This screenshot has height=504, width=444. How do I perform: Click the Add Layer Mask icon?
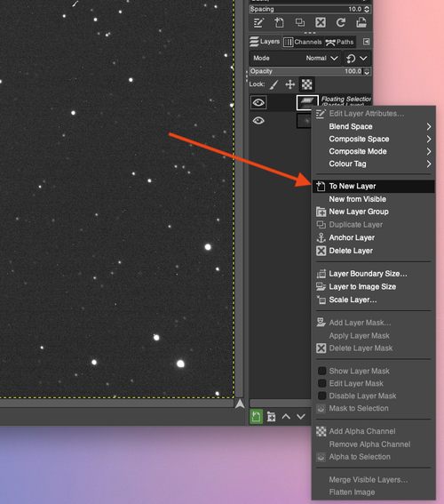(x=321, y=323)
